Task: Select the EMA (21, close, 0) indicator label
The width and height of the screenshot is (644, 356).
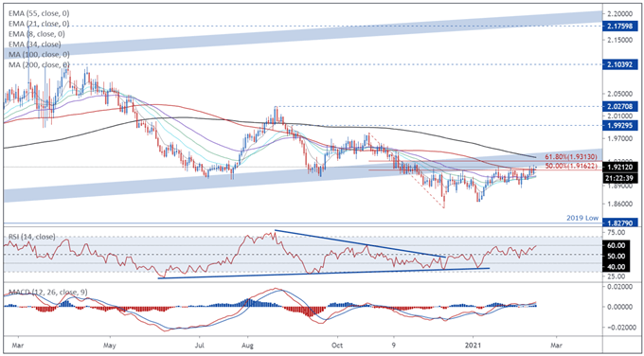Action: (38, 24)
